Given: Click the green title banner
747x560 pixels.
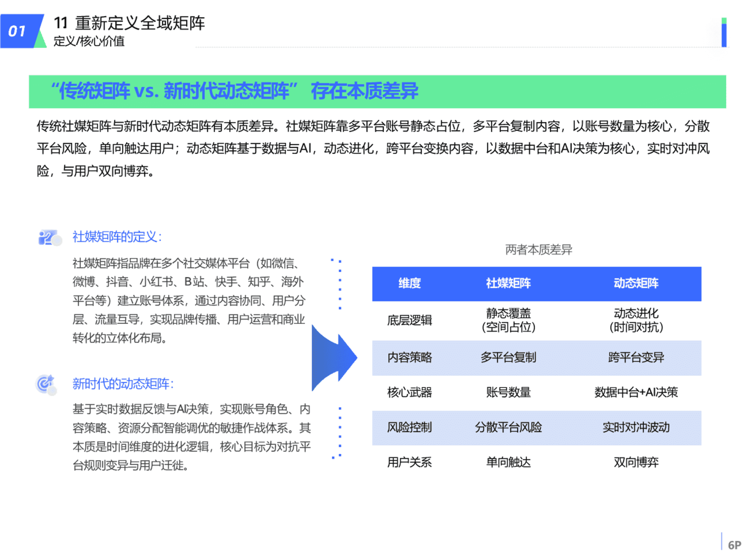Looking at the screenshot, I should pos(377,91).
